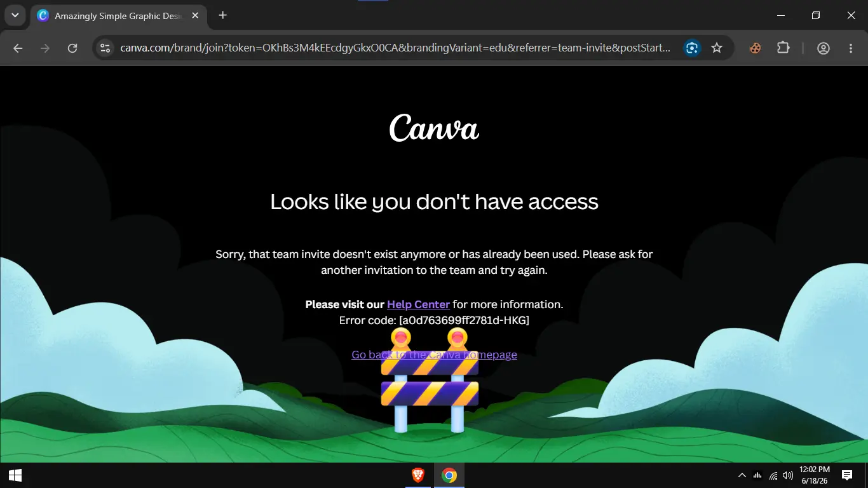Minimize the Chrome window

click(781, 15)
